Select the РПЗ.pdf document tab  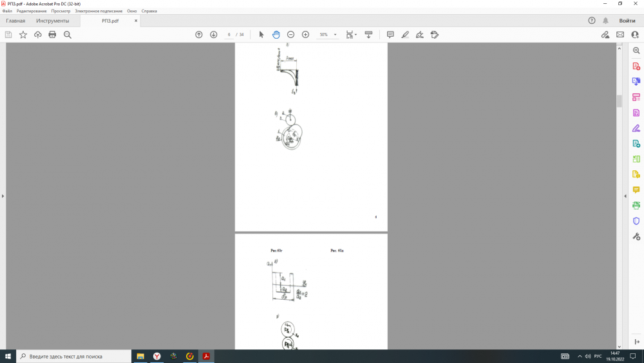(x=110, y=21)
